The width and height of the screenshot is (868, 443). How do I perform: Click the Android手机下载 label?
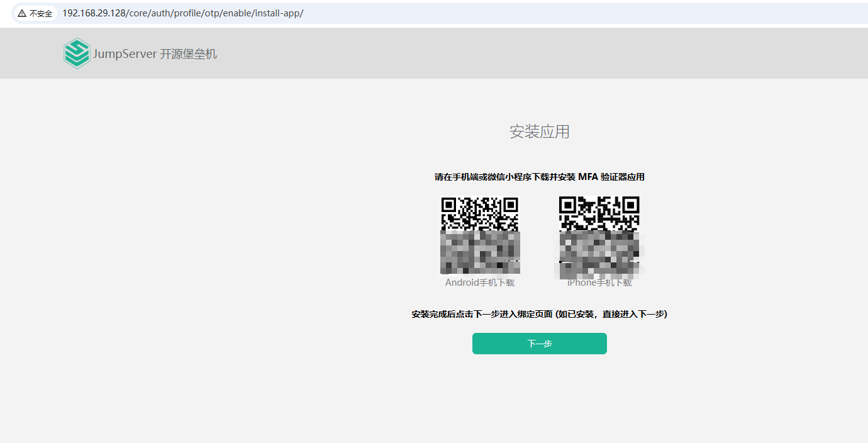(x=480, y=283)
